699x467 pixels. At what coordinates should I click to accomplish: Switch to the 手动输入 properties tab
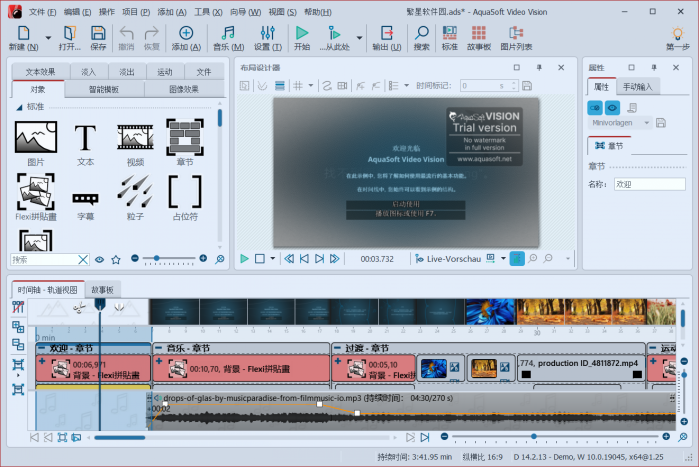coord(637,87)
